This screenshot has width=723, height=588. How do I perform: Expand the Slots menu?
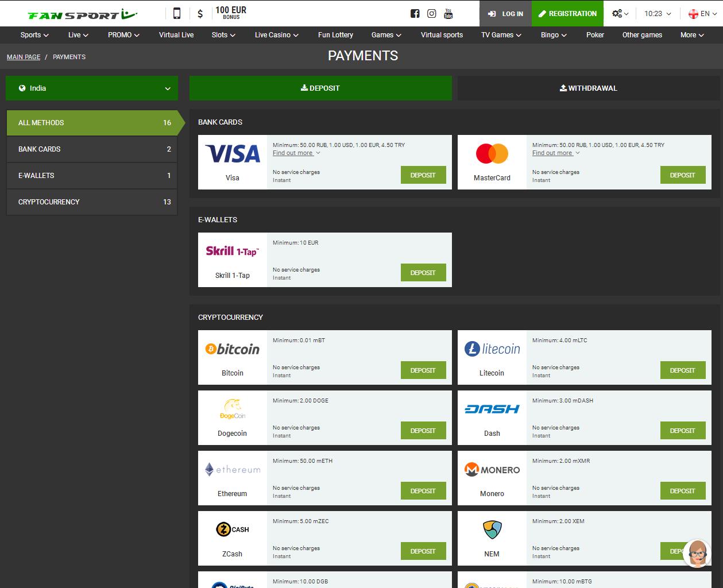point(223,35)
